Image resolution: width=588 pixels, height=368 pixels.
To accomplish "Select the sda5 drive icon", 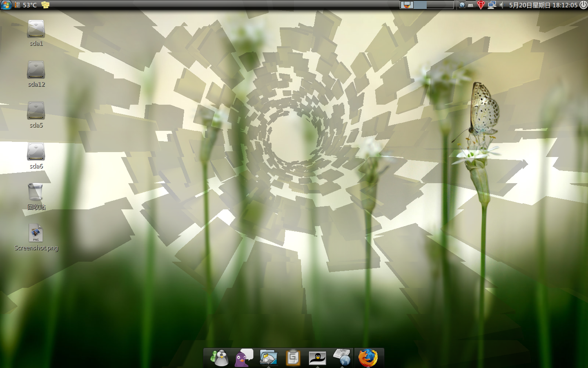I will click(36, 111).
